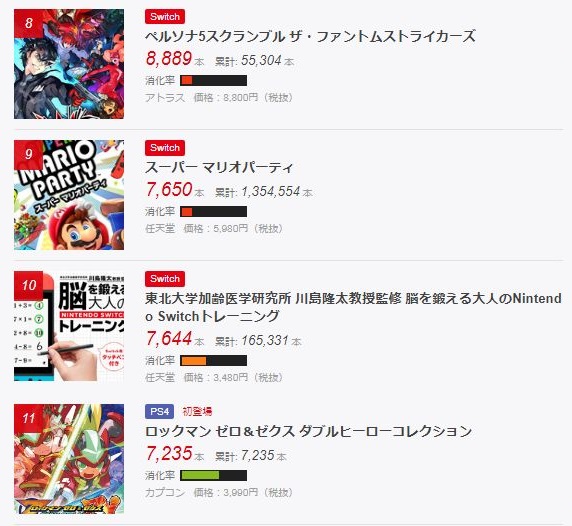
Task: Click the 初登場 new entry label
Action: pyautogui.click(x=197, y=411)
